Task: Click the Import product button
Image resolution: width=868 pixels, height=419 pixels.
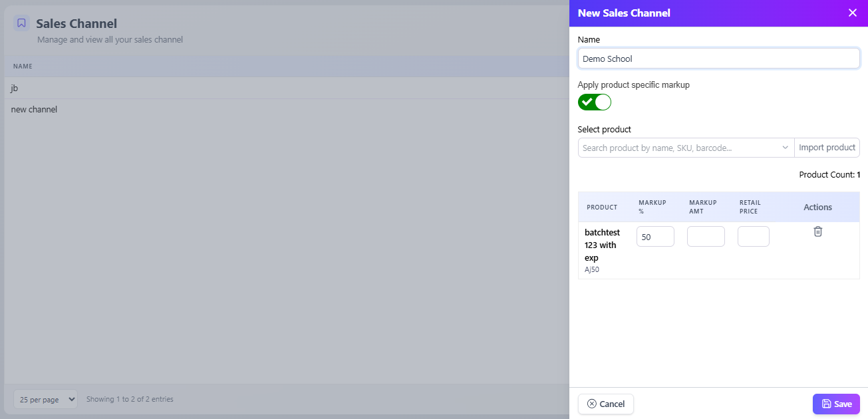Action: click(827, 148)
